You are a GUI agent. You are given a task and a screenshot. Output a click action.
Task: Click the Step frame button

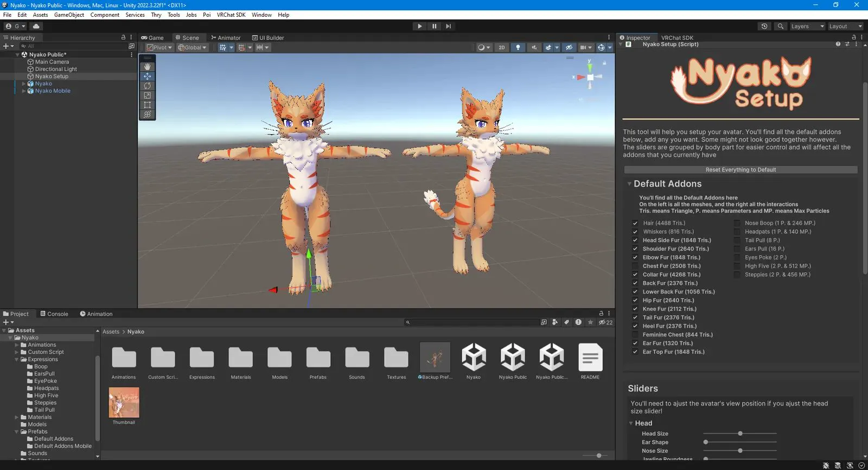(448, 26)
